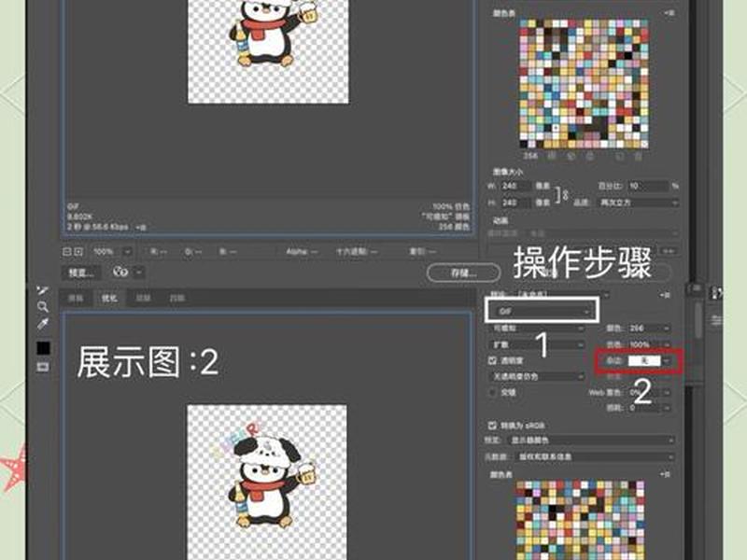This screenshot has height=560, width=747.
Task: Click the lock color icon under upper color table
Action: (590, 156)
